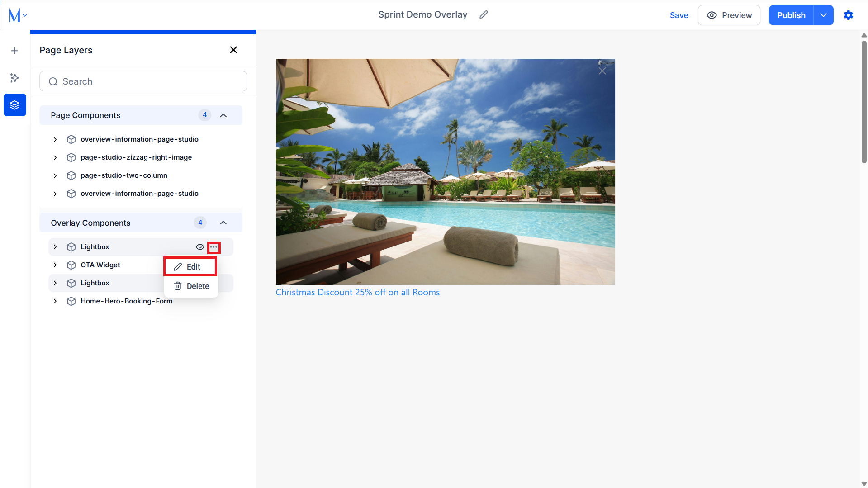Click the pencil icon beside Sprint Demo Overlay
Image resolution: width=868 pixels, height=488 pixels.
[x=484, y=15]
